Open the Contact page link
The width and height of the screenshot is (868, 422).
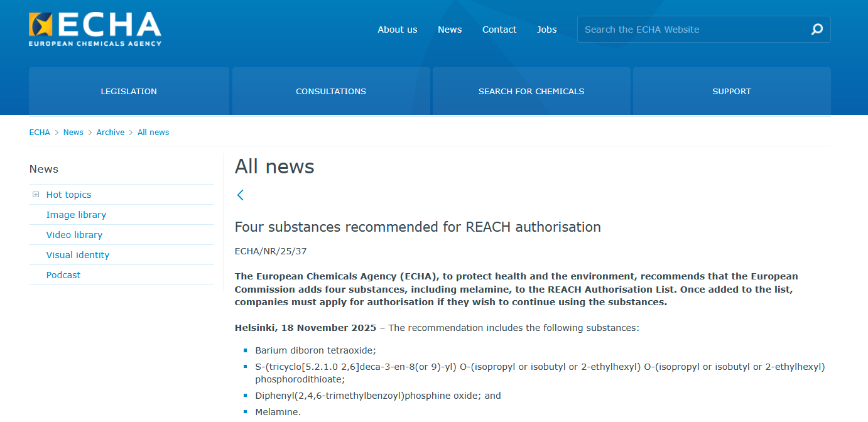tap(499, 30)
